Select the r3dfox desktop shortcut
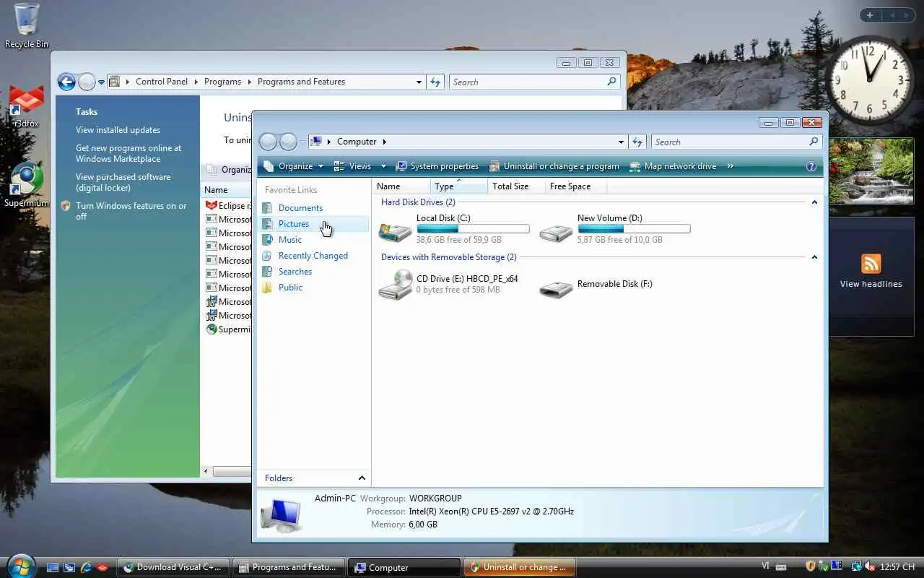 (x=27, y=106)
